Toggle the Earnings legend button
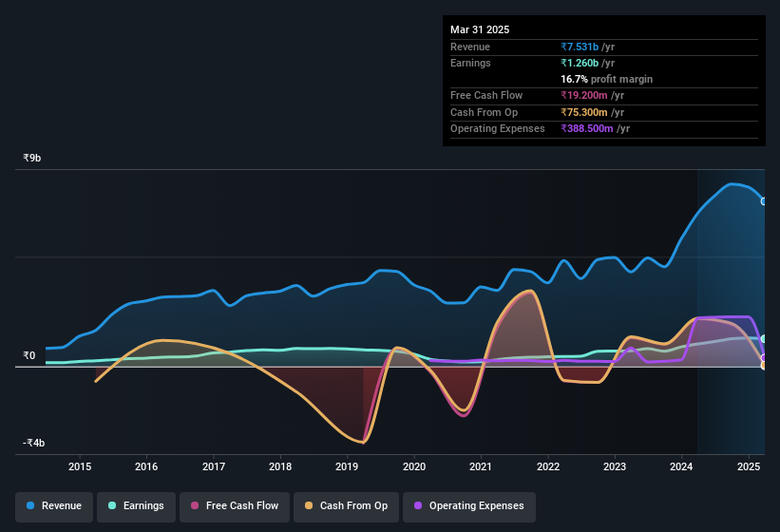 [x=136, y=506]
